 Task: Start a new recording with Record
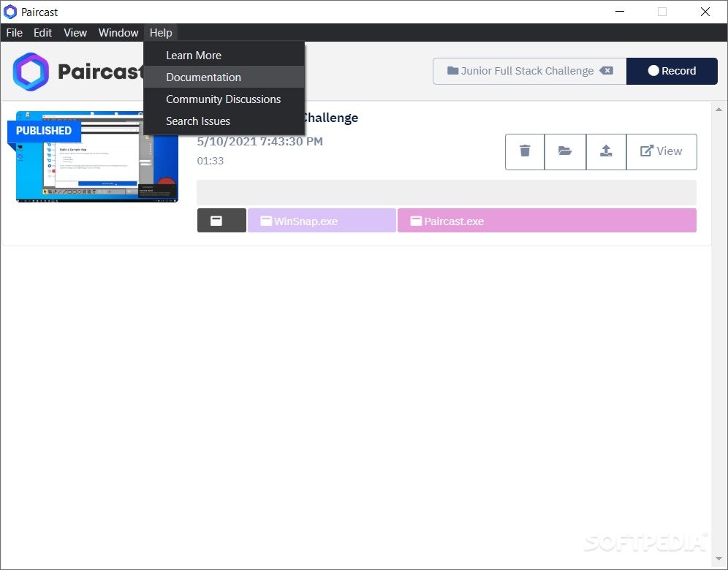tap(672, 71)
